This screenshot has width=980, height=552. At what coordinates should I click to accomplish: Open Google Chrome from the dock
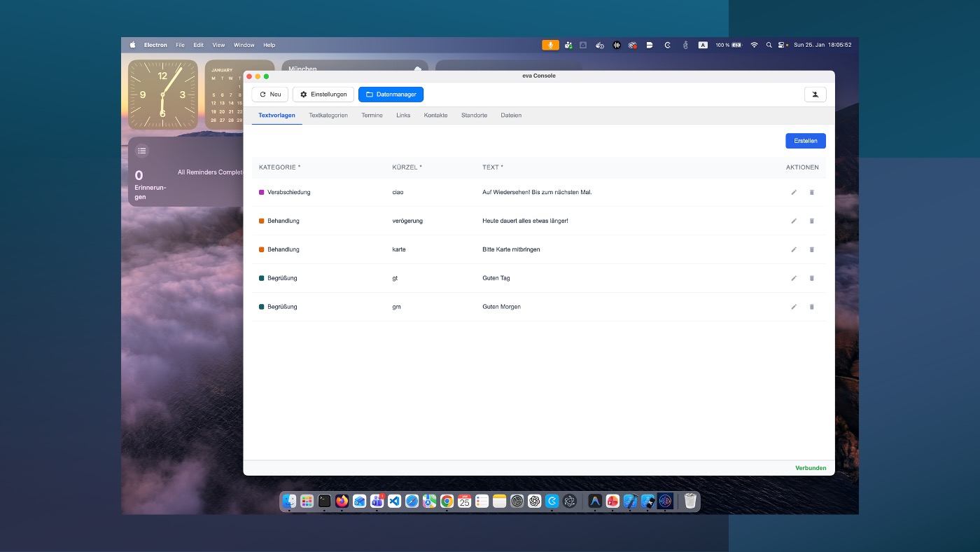tap(447, 501)
